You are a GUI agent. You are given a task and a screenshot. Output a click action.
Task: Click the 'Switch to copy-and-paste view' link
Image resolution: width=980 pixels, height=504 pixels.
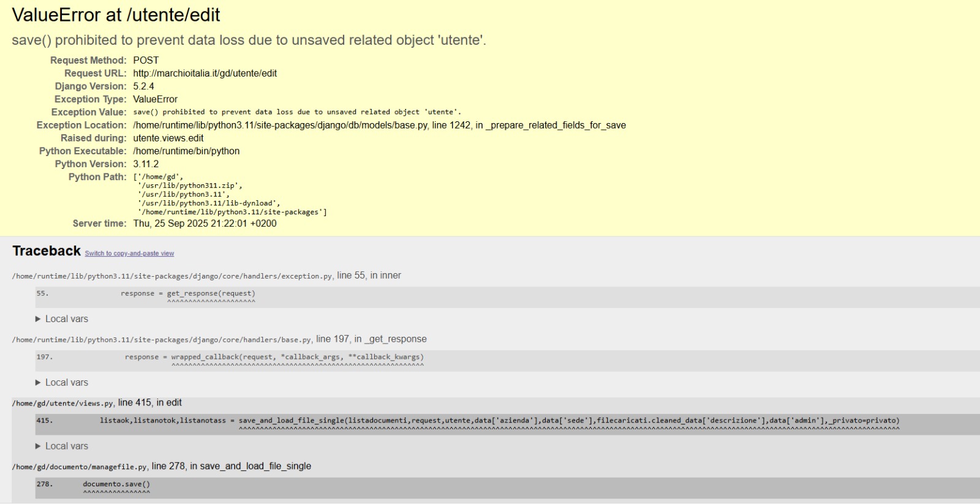pyautogui.click(x=129, y=254)
